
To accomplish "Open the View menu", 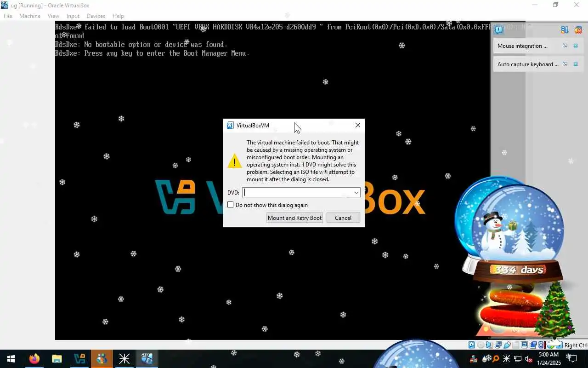I will pyautogui.click(x=53, y=16).
